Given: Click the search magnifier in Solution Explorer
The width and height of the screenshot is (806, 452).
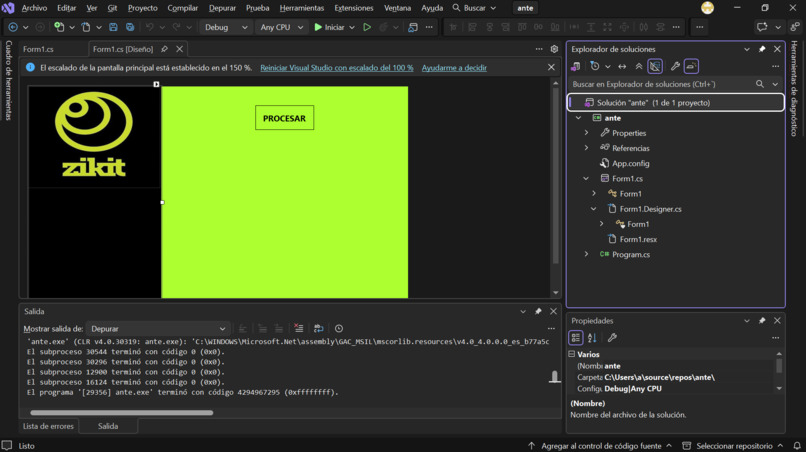Looking at the screenshot, I should coord(760,84).
